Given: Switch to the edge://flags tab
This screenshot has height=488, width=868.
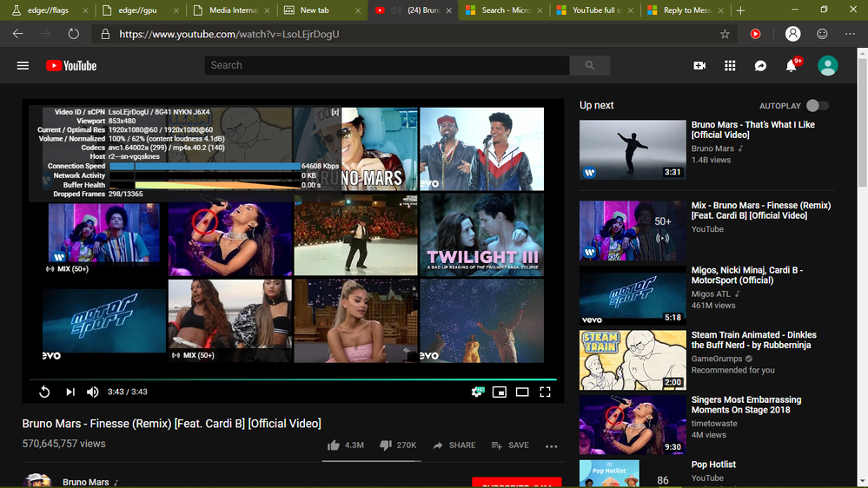Looking at the screenshot, I should click(48, 10).
